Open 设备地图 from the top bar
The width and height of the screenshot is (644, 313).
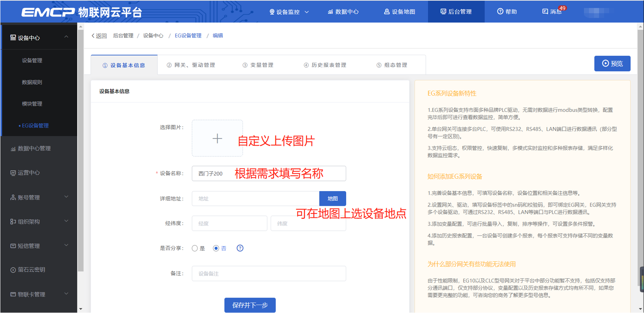399,12
